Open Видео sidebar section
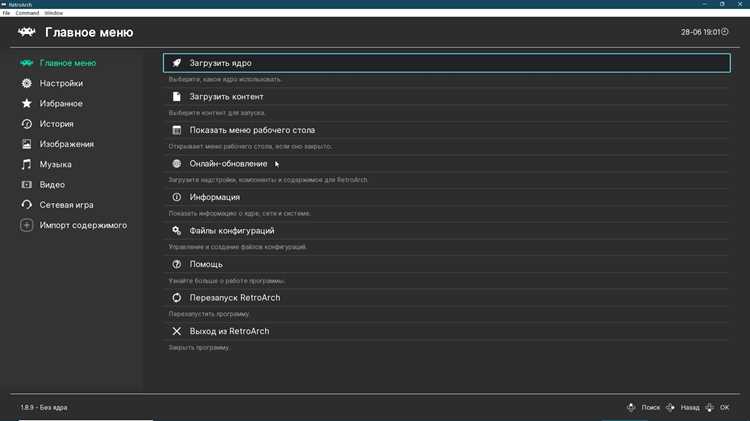The height and width of the screenshot is (421, 750). (52, 184)
